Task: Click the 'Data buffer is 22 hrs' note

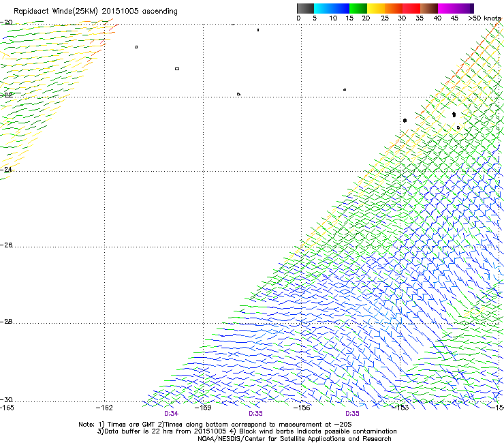Action: (x=247, y=431)
